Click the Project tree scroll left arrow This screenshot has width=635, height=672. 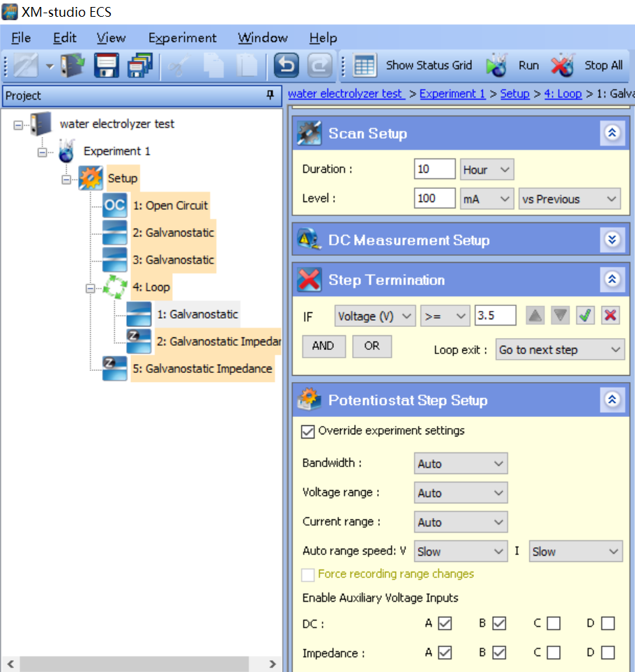[x=10, y=664]
